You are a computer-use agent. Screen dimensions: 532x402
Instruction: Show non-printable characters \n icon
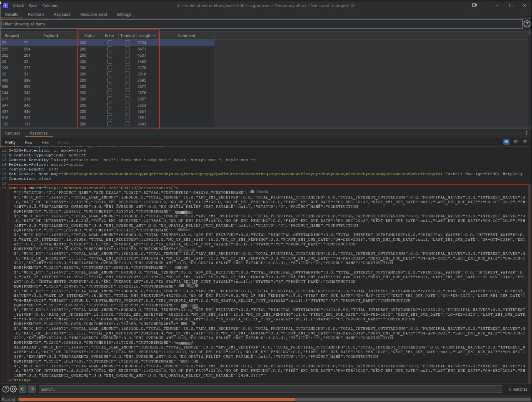[x=516, y=142]
